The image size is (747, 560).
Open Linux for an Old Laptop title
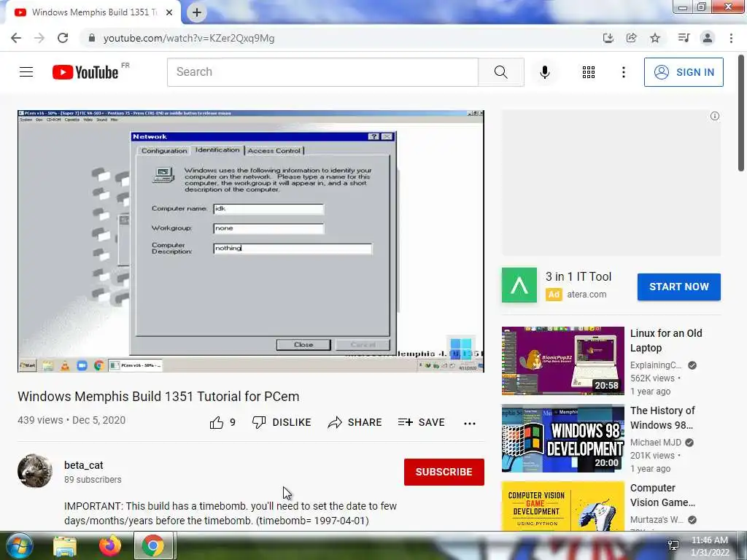666,341
